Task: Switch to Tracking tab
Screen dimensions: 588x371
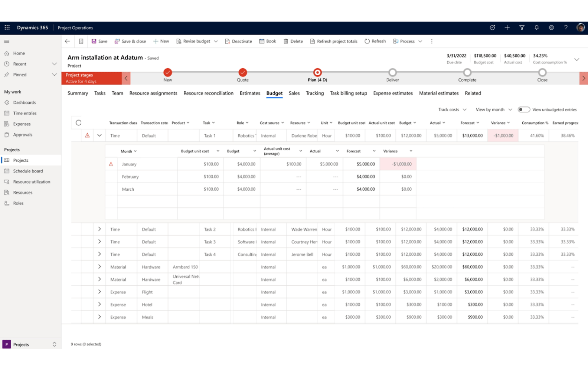Action: (x=314, y=93)
